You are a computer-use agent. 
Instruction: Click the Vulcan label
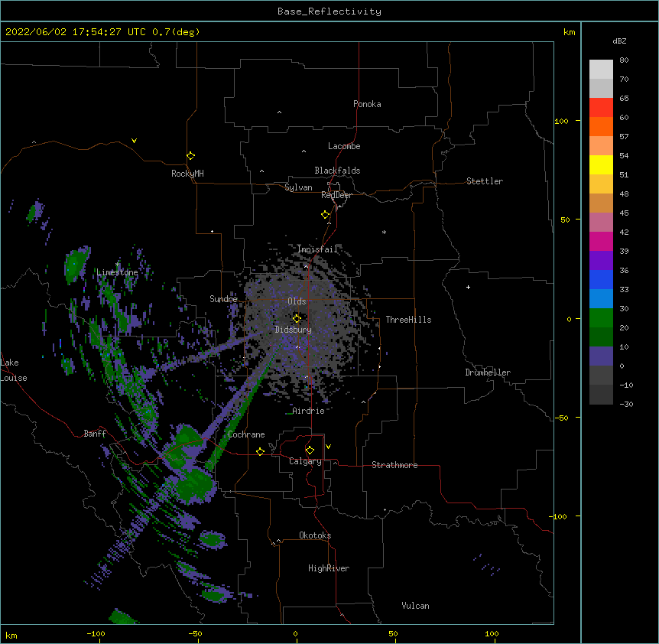pyautogui.click(x=415, y=606)
